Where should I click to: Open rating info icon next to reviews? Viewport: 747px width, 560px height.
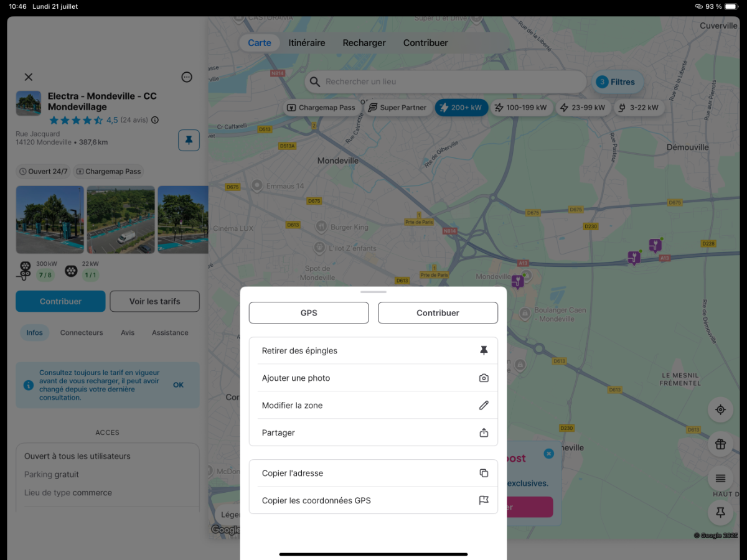pyautogui.click(x=155, y=120)
